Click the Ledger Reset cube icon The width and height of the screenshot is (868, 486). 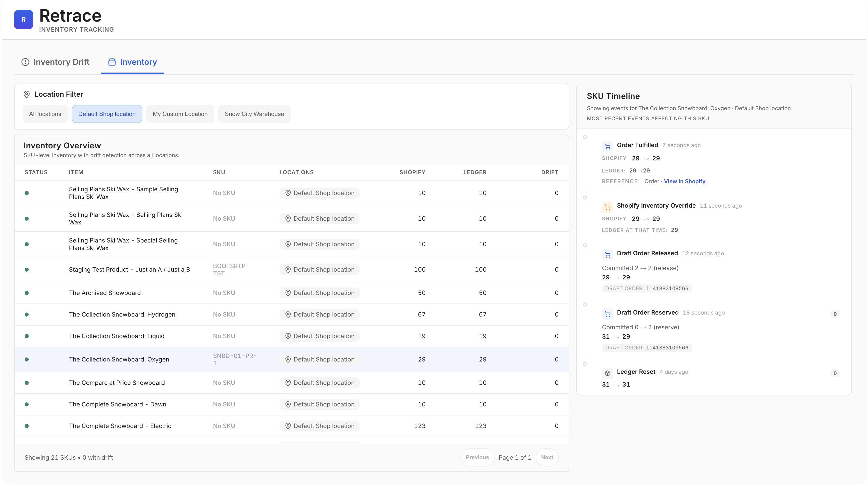point(607,373)
